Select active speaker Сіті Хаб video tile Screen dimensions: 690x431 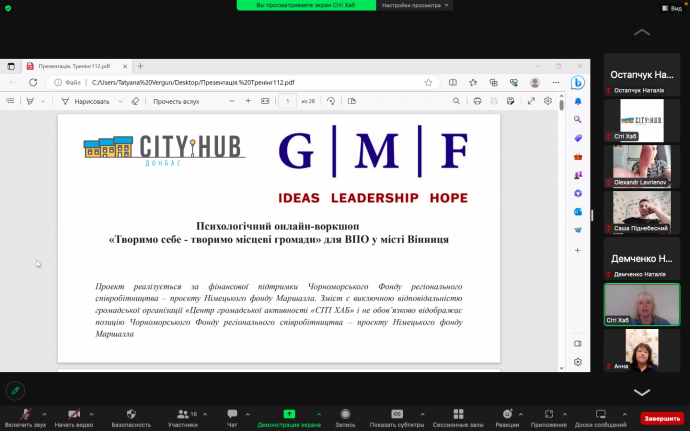pyautogui.click(x=642, y=304)
